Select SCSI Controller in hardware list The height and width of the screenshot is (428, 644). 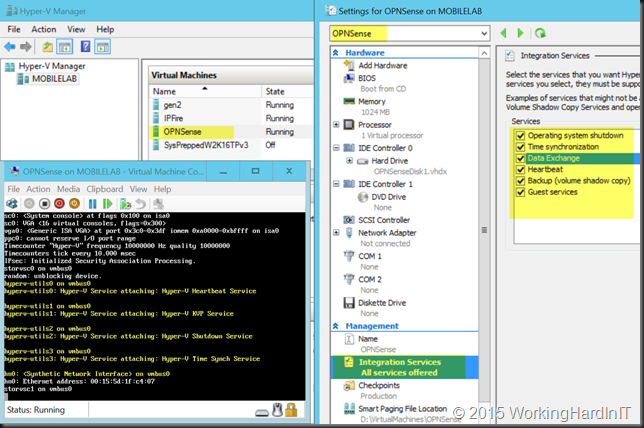pyautogui.click(x=384, y=220)
